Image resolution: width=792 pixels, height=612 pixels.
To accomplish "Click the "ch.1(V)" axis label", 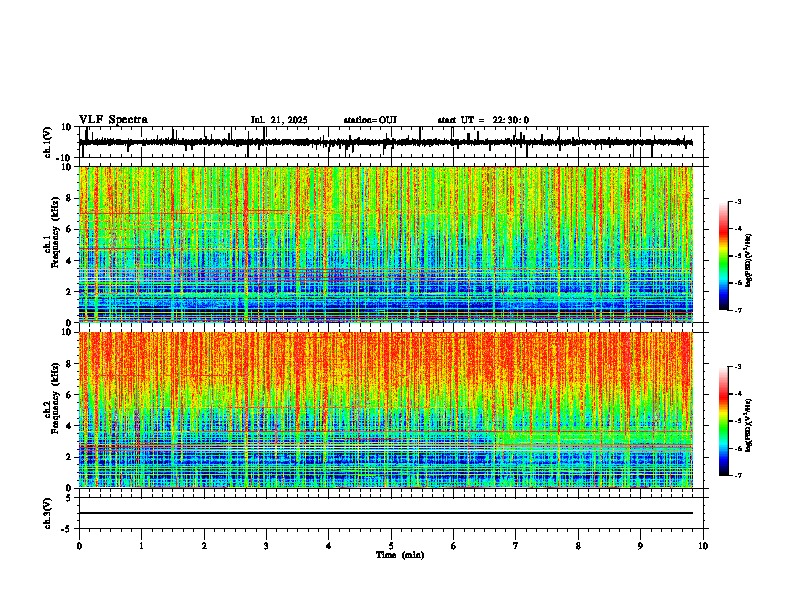I will (48, 142).
